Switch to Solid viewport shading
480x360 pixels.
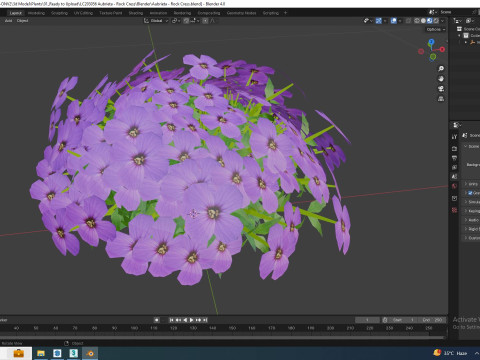[423, 21]
